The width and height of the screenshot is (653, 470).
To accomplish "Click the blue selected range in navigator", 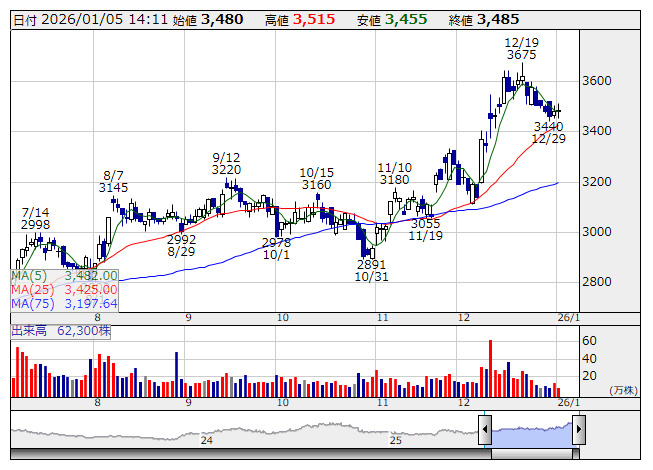I will click(532, 435).
